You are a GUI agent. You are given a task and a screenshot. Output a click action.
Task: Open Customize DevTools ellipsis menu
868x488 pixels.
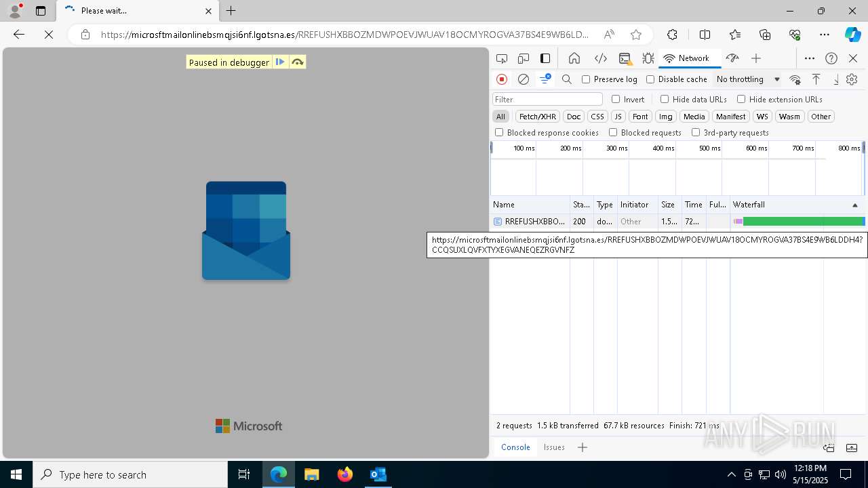pos(810,58)
